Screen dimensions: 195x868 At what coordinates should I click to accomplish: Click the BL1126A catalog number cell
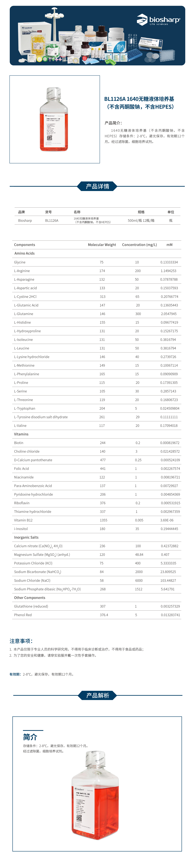pos(52,220)
